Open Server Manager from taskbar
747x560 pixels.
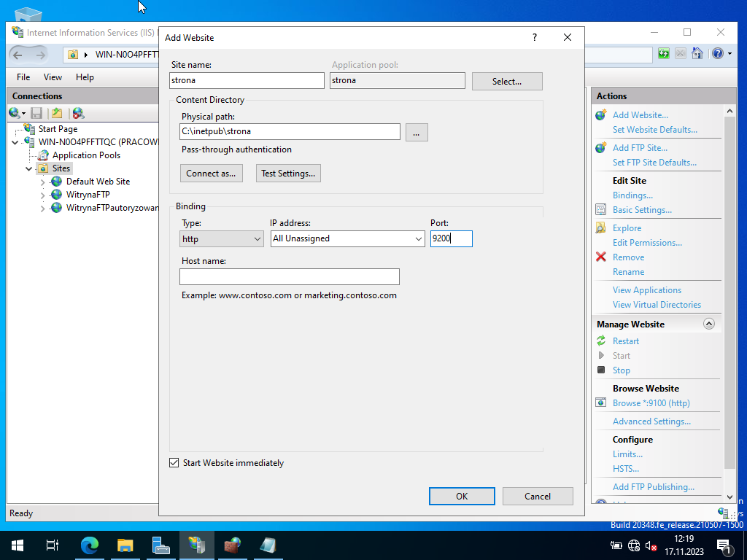pyautogui.click(x=160, y=545)
